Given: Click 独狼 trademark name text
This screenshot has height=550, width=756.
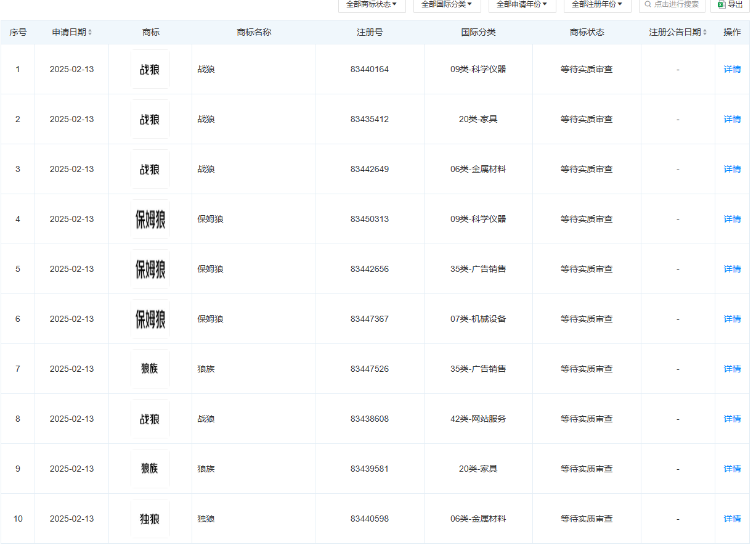Looking at the screenshot, I should pyautogui.click(x=206, y=519).
